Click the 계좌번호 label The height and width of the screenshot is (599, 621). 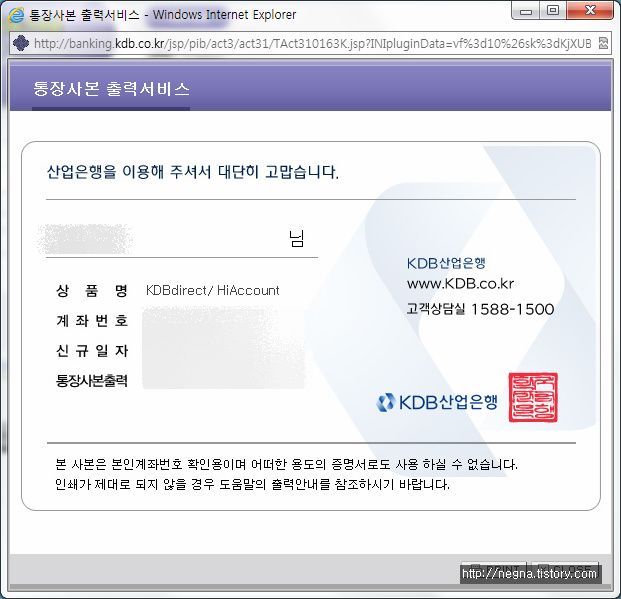92,320
